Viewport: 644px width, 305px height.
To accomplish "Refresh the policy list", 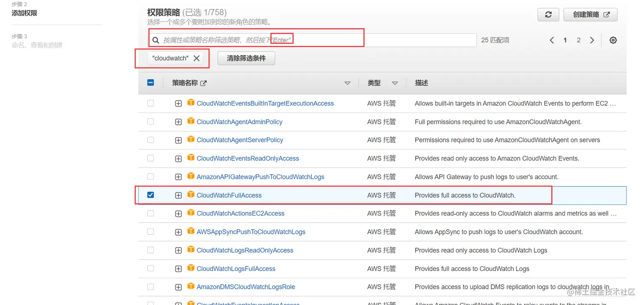I will tap(548, 14).
